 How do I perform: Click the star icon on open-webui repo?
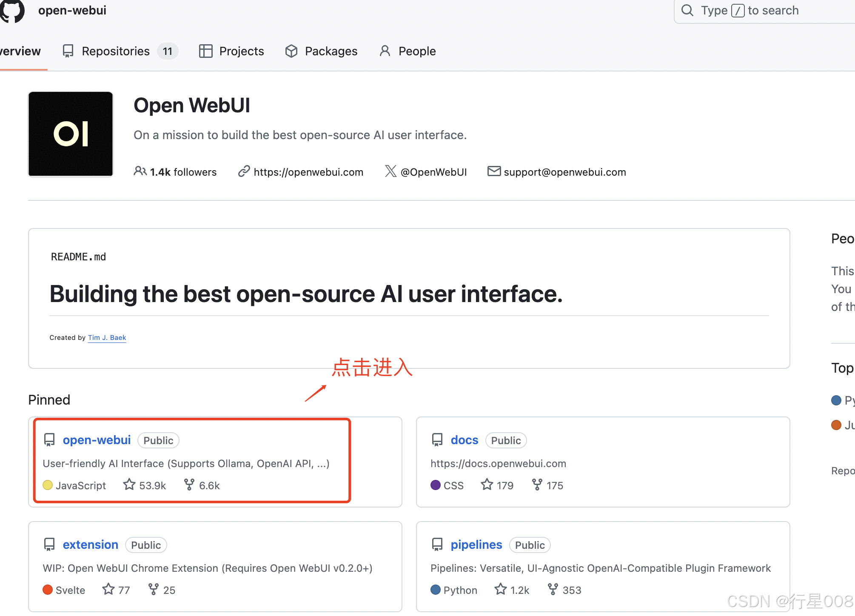129,485
